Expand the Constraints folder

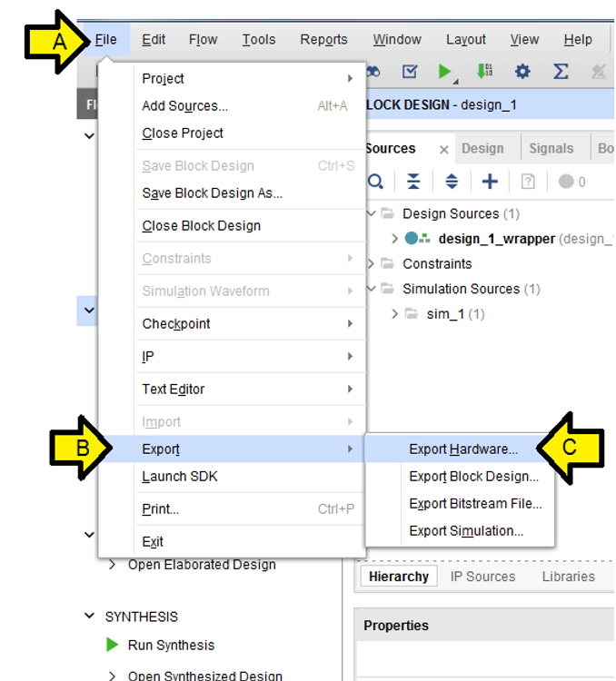tap(371, 263)
